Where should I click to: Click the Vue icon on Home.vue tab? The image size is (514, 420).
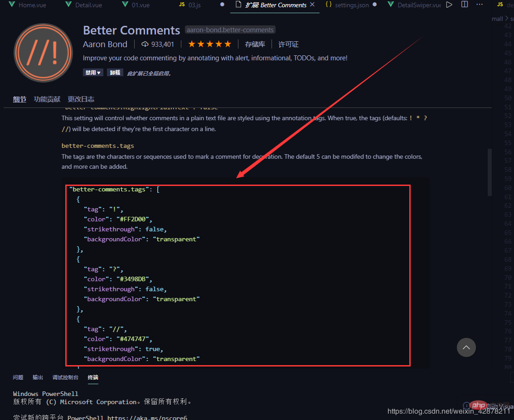(12, 5)
